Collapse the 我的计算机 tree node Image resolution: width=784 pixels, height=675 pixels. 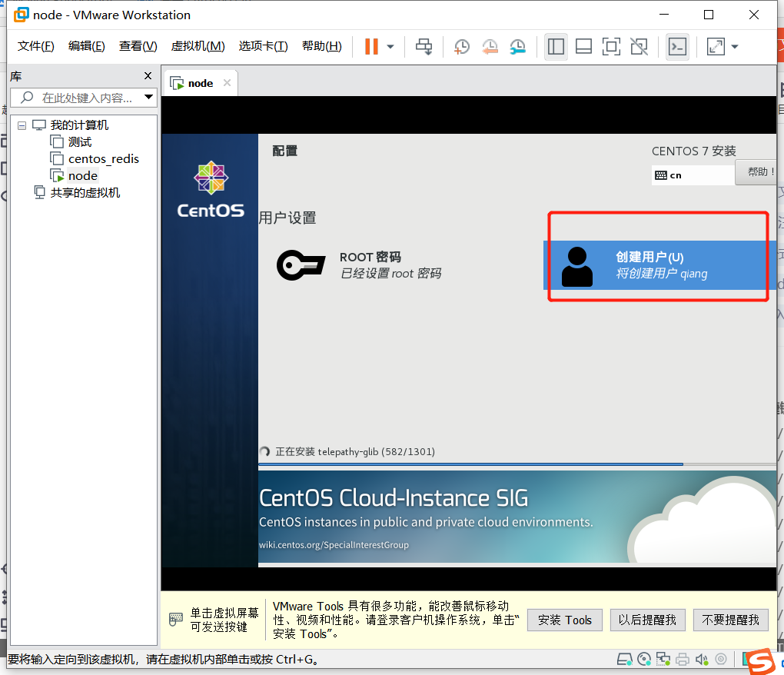click(x=22, y=125)
